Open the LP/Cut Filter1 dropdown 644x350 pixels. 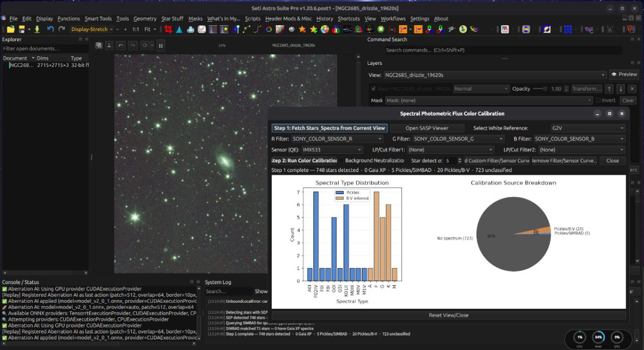451,150
